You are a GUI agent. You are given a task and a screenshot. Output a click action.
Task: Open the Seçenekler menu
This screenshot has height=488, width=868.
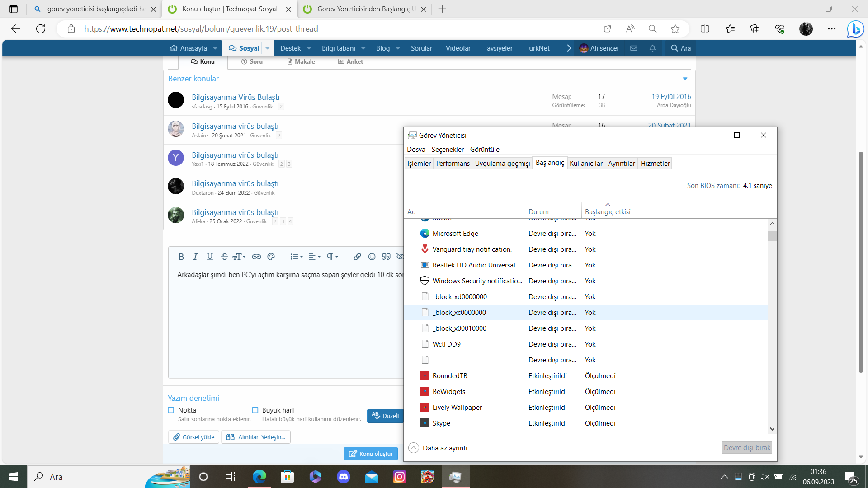coord(447,150)
